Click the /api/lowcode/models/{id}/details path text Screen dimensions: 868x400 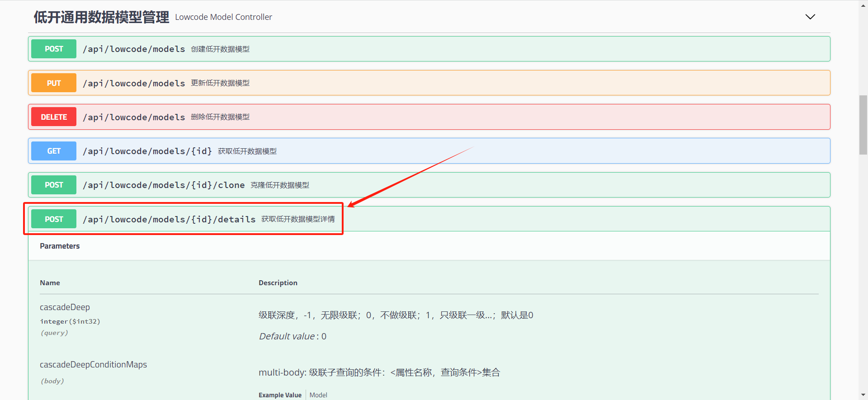point(169,219)
